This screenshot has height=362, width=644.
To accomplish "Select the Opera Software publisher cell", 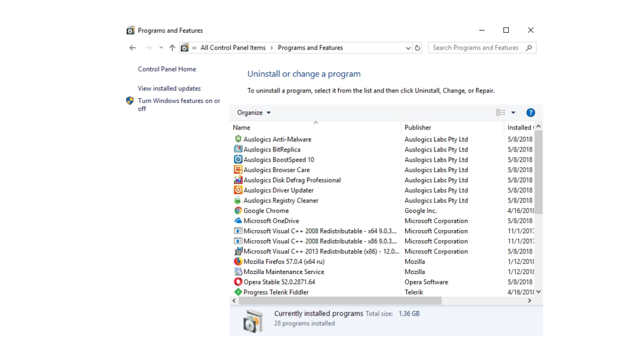I will [x=426, y=282].
